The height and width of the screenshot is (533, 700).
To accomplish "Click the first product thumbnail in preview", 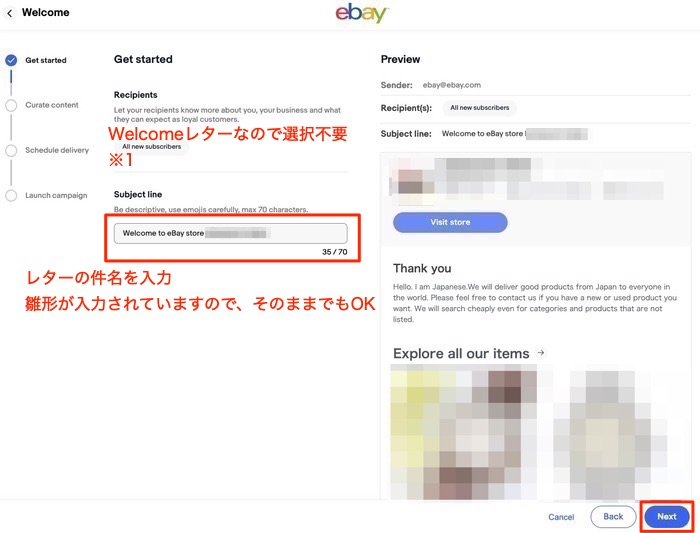I will pos(463,432).
